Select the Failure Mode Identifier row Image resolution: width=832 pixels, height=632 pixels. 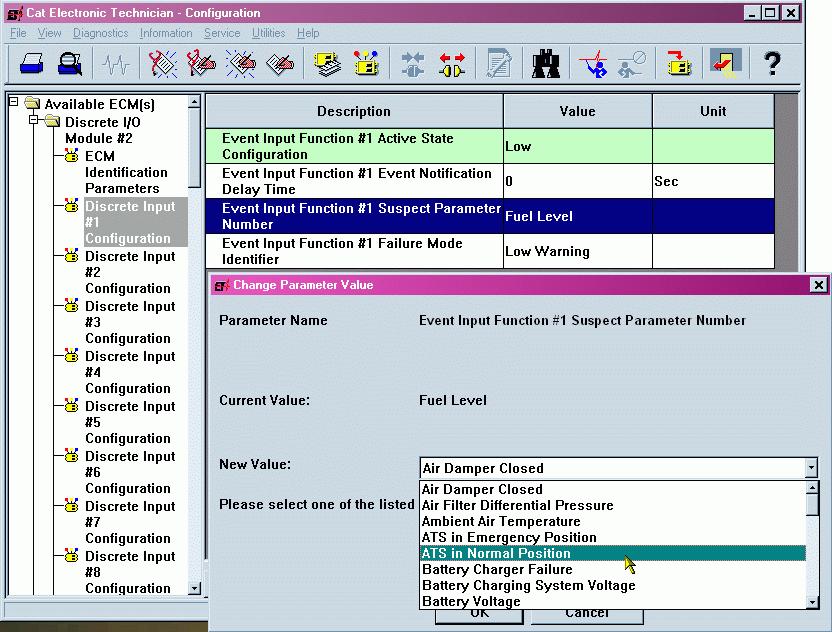(490, 251)
